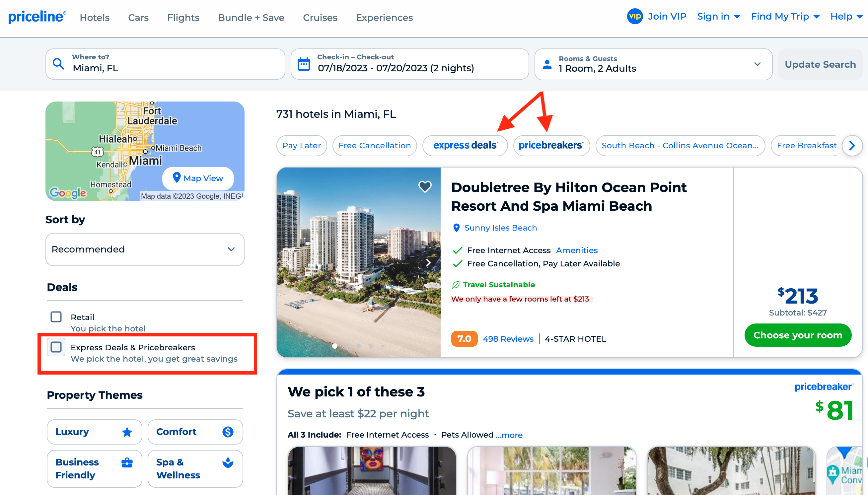The width and height of the screenshot is (868, 495).
Task: Toggle the Comfort property theme
Action: [x=195, y=432]
